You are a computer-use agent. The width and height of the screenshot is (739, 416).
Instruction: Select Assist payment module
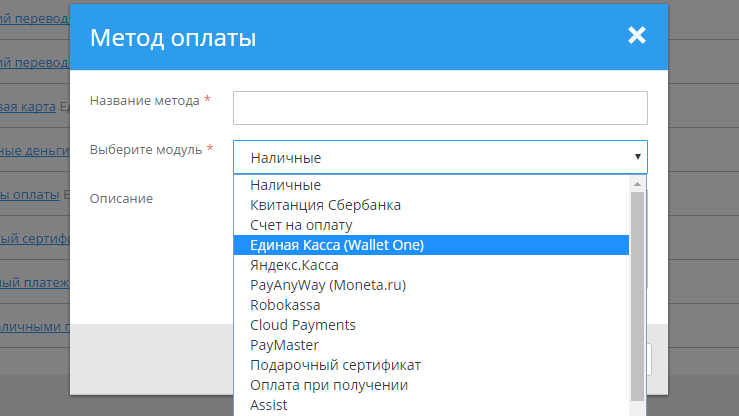(269, 405)
